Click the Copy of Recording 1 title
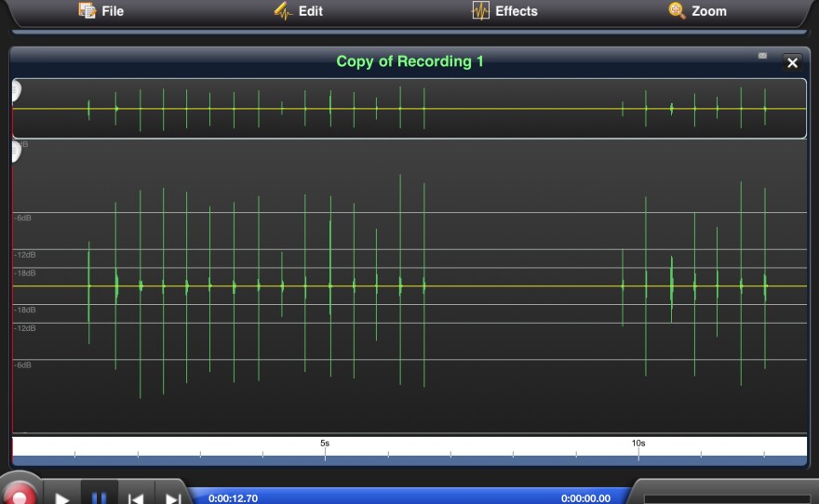 pos(409,61)
